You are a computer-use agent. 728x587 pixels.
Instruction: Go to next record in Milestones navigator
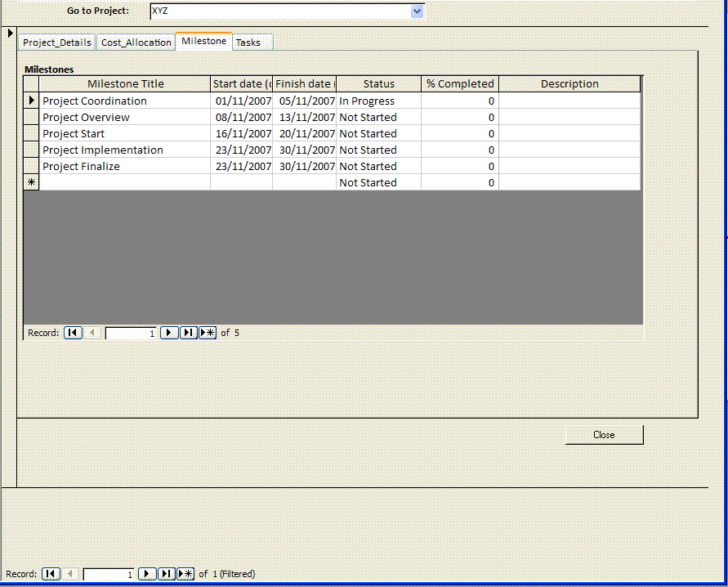(169, 333)
